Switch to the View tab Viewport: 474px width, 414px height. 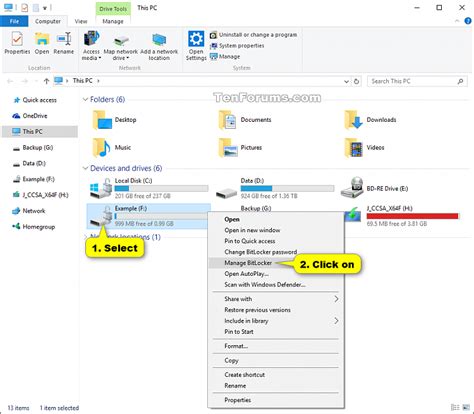coord(81,21)
